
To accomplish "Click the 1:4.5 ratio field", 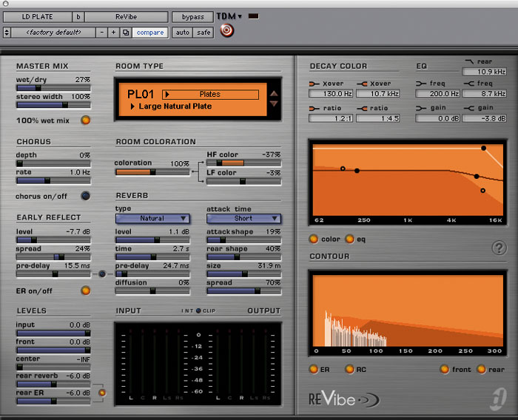I will click(378, 118).
